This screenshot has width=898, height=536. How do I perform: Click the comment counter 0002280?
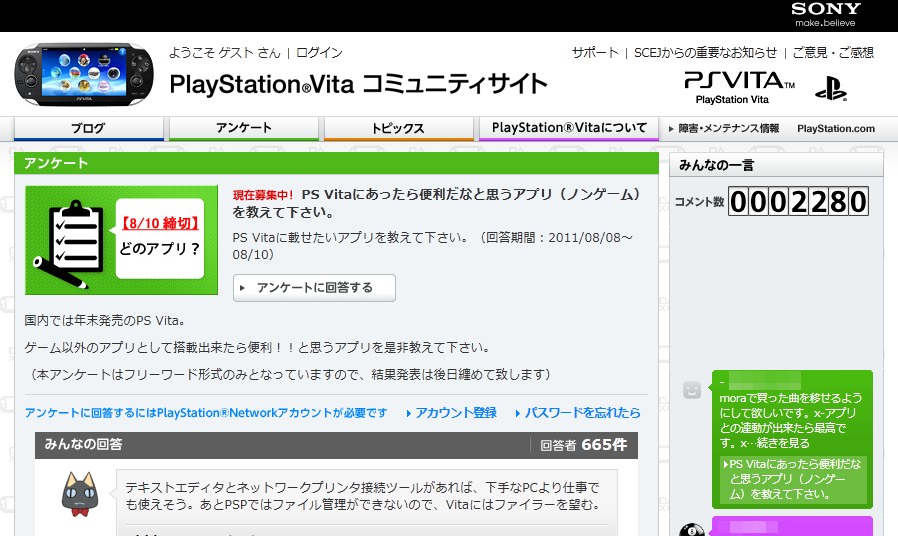coord(798,202)
